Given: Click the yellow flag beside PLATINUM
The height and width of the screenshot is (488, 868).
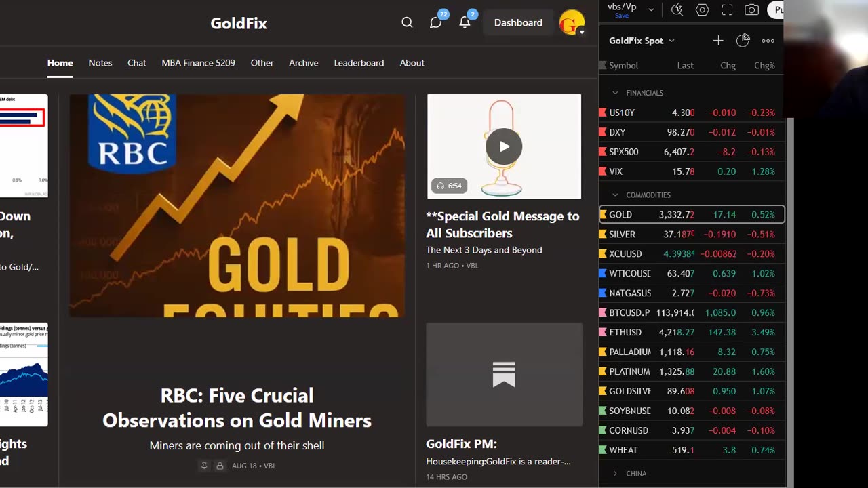Looking at the screenshot, I should 602,371.
